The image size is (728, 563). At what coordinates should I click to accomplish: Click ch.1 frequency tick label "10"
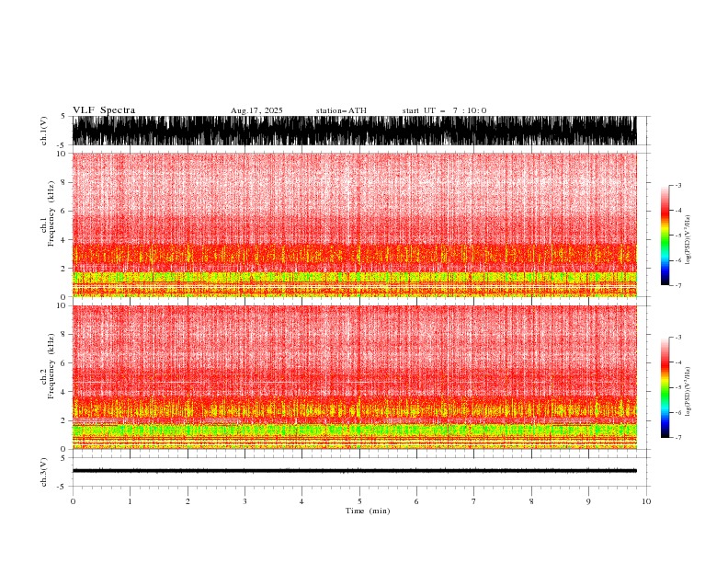[x=62, y=154]
